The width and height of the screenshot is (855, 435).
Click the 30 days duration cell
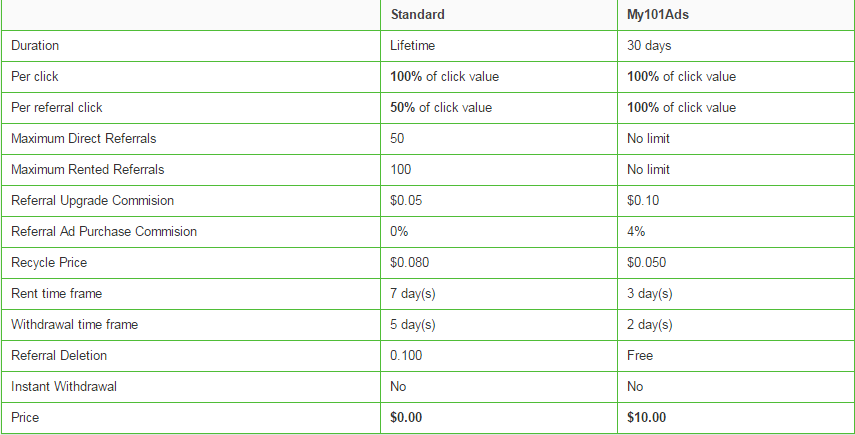click(x=649, y=46)
